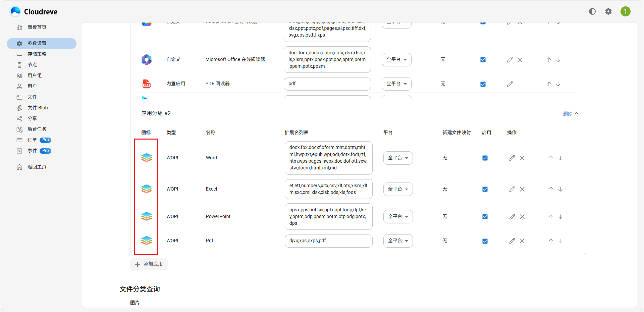Click the Pdf extension list input field
644x312 pixels.
point(328,241)
